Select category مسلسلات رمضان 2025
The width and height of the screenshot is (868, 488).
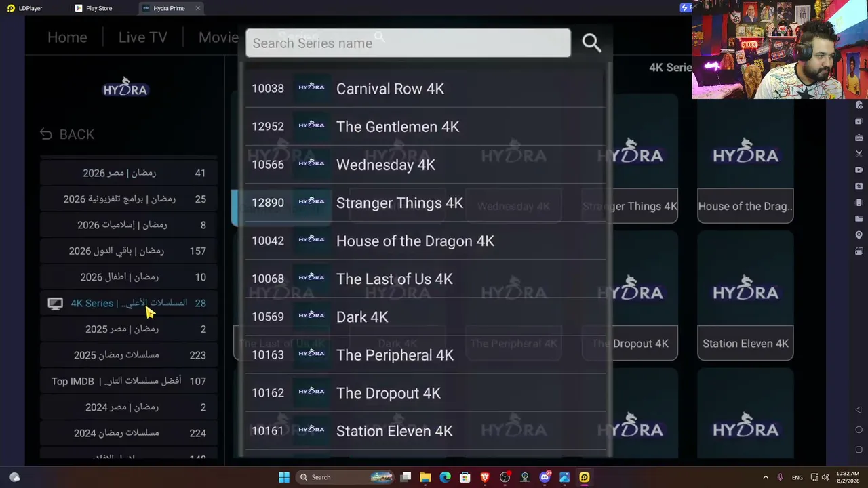[129, 355]
